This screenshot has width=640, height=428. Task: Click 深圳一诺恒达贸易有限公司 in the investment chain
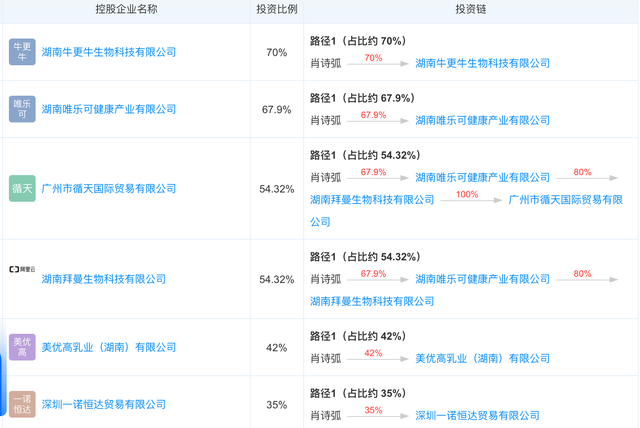click(476, 415)
